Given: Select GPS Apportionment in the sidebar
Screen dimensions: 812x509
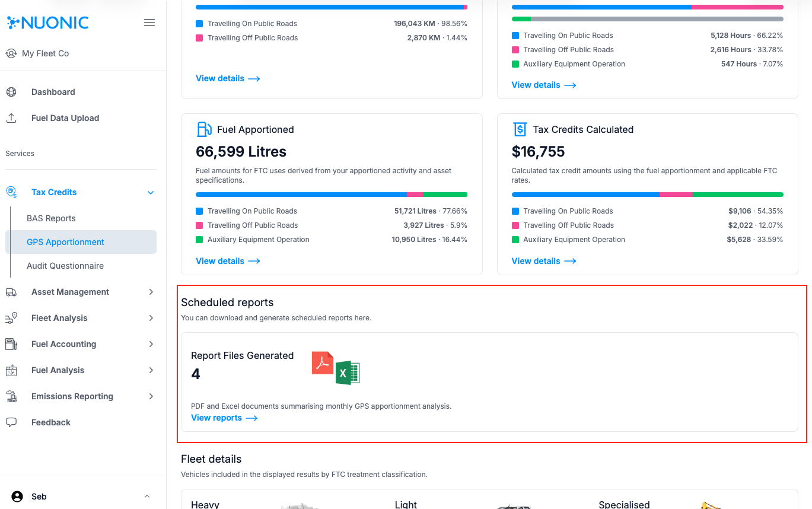Looking at the screenshot, I should pyautogui.click(x=65, y=242).
